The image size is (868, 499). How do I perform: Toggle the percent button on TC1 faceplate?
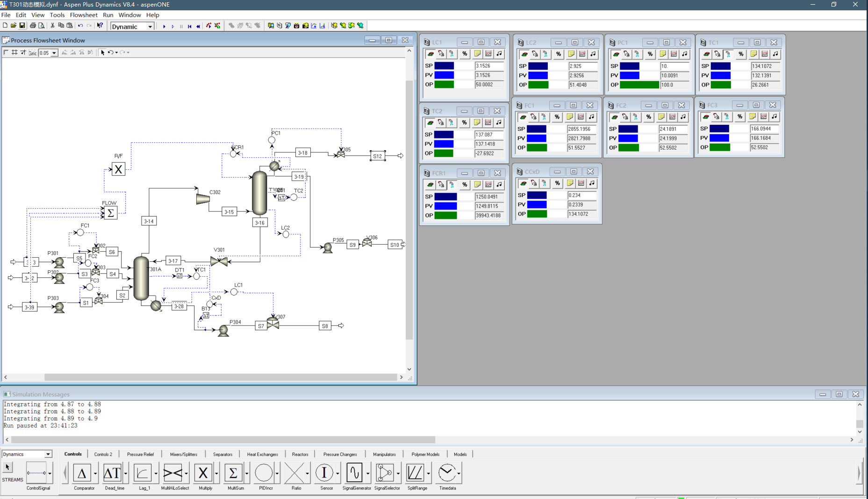coord(741,54)
